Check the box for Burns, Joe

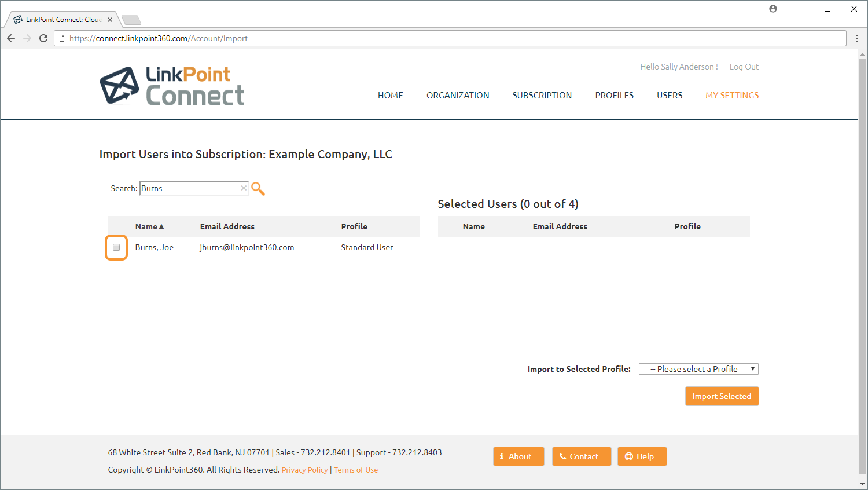click(116, 247)
